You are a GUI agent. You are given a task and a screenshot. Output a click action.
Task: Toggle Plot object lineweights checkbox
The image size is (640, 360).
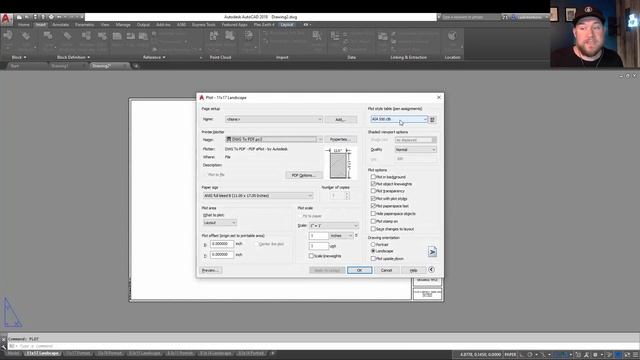[373, 184]
